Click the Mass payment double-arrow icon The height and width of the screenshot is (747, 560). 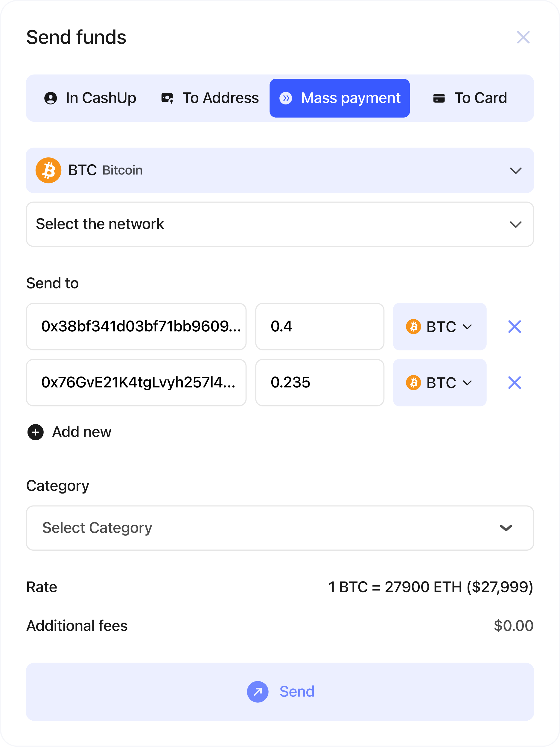coord(287,98)
